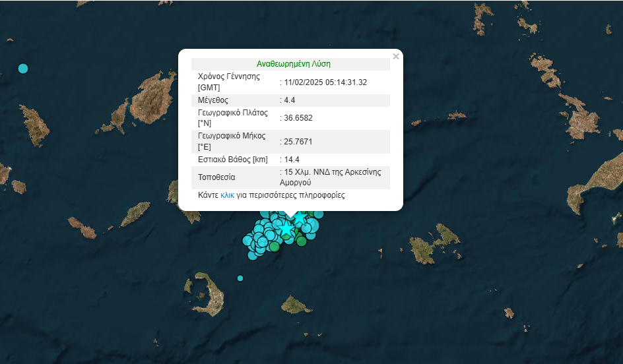
Task: Select the lower cyan star epicenter marker
Action: [286, 229]
